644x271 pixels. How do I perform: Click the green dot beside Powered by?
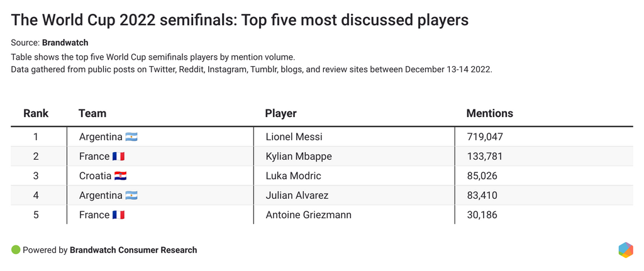pyautogui.click(x=16, y=250)
